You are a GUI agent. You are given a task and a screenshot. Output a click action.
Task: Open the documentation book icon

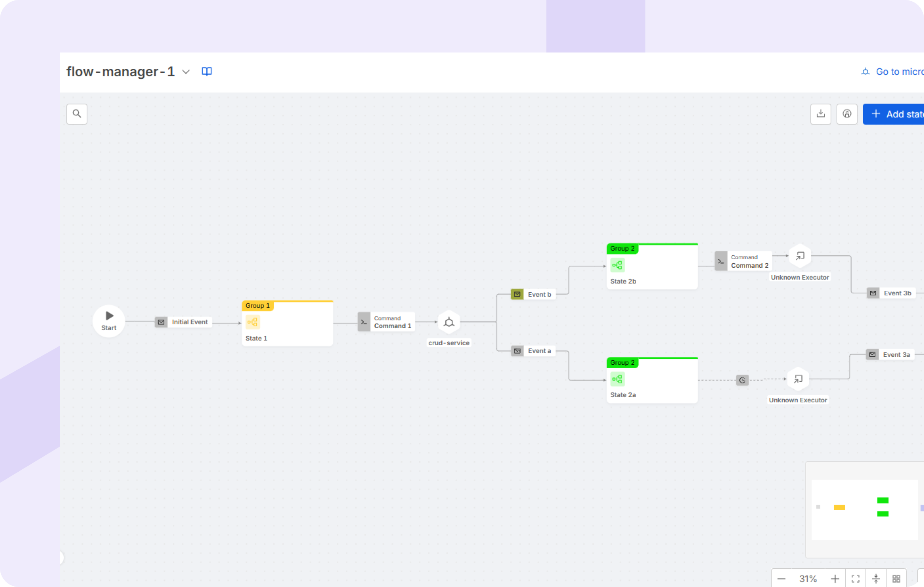pyautogui.click(x=207, y=71)
